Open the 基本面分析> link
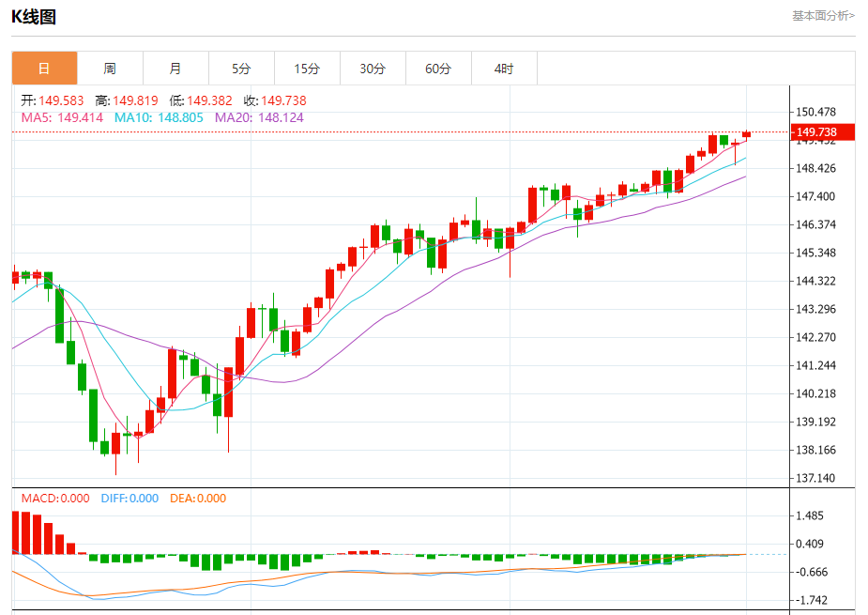Image resolution: width=868 pixels, height=615 pixels. [x=823, y=16]
